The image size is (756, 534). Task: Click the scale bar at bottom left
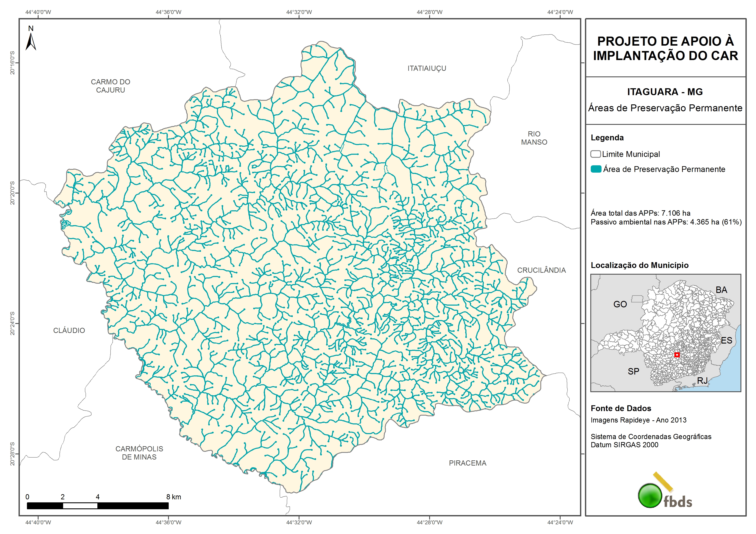[97, 506]
